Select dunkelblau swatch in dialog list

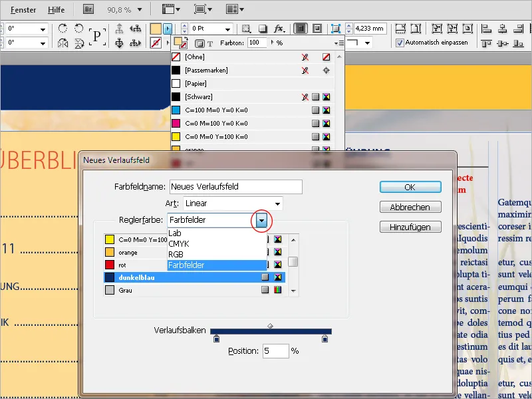(x=194, y=277)
